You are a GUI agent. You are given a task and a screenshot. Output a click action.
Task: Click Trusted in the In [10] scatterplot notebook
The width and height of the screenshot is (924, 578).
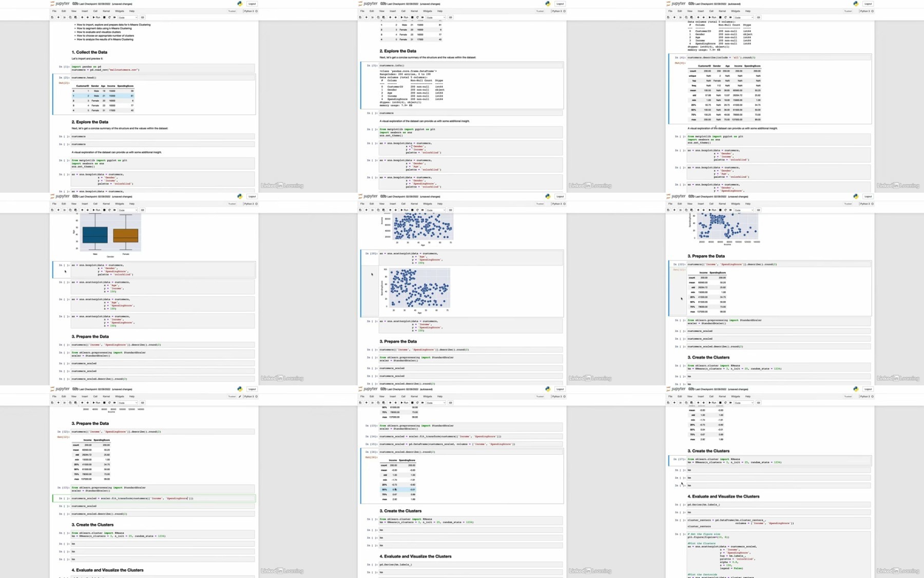(x=540, y=203)
